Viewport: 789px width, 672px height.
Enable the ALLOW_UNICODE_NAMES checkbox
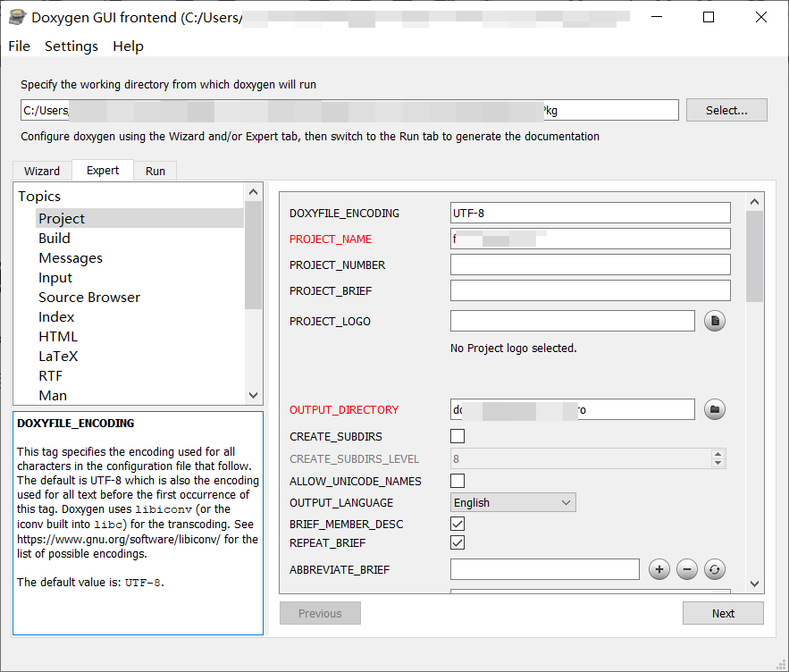pos(457,481)
